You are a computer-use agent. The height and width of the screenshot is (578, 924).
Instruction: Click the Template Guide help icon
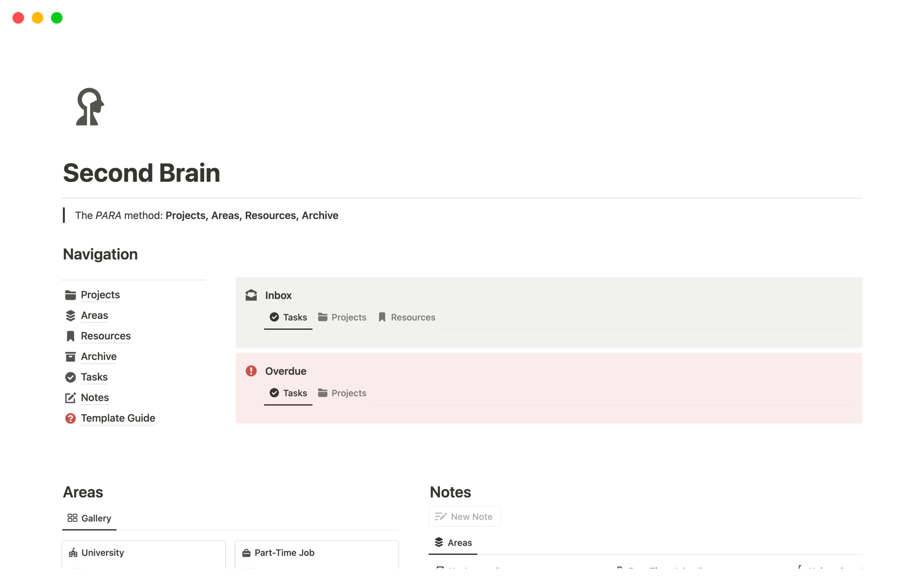[71, 418]
